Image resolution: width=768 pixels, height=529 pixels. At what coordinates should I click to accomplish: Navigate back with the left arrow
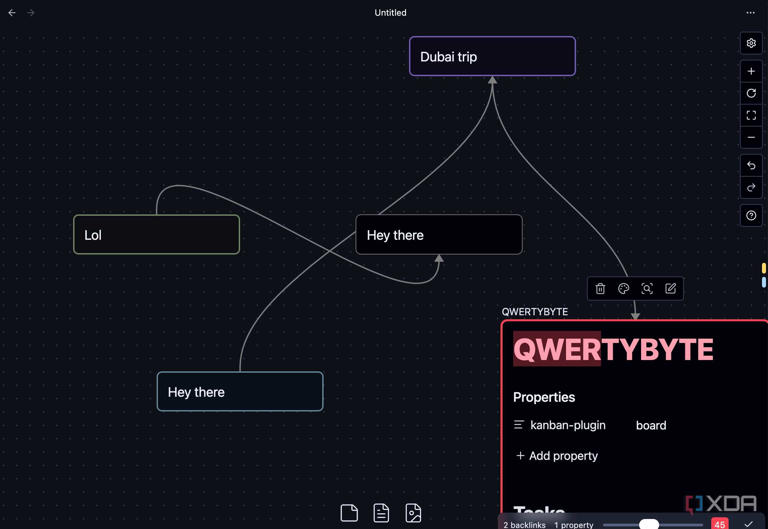click(12, 13)
